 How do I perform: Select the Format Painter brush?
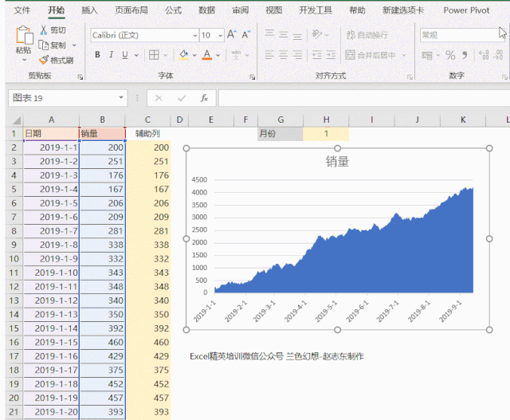click(44, 61)
